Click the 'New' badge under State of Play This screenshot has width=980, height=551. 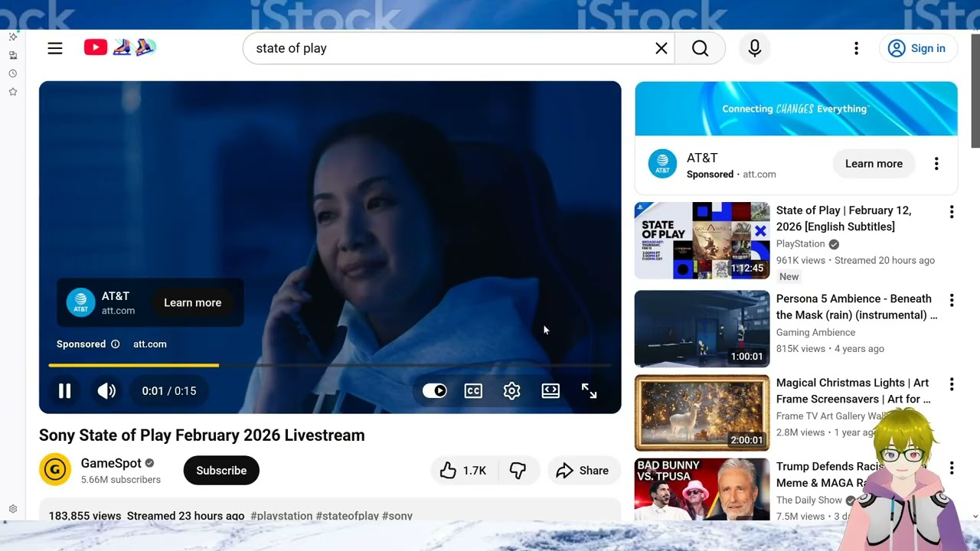(789, 277)
